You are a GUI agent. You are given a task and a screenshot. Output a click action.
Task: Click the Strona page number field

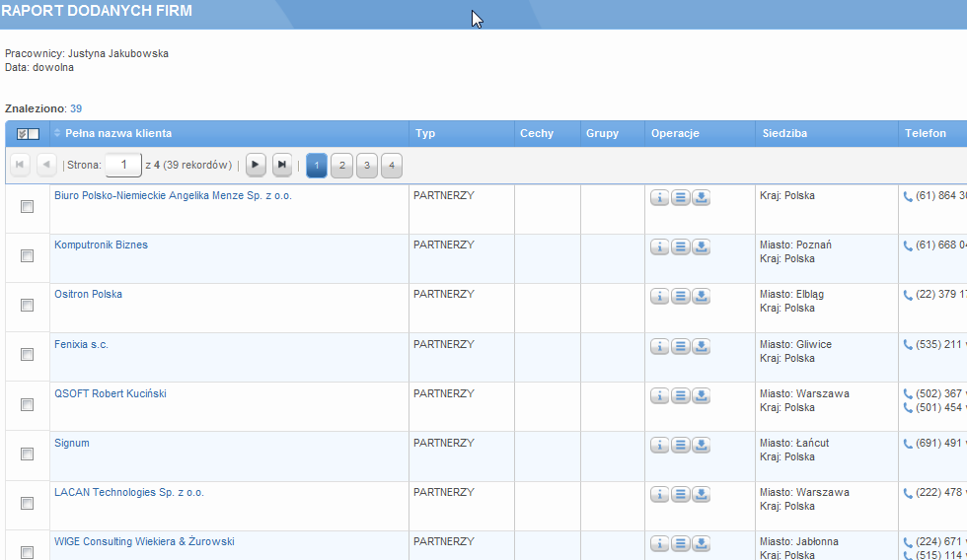pyautogui.click(x=123, y=165)
